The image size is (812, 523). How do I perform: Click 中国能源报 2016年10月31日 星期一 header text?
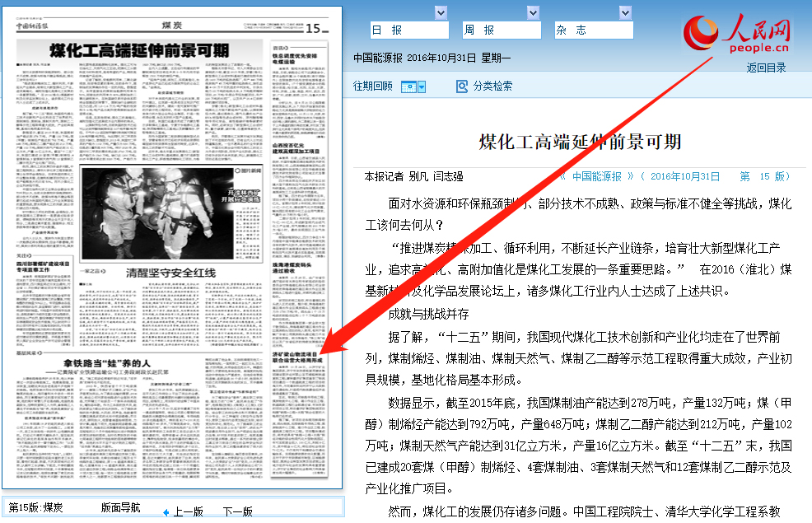pyautogui.click(x=432, y=58)
